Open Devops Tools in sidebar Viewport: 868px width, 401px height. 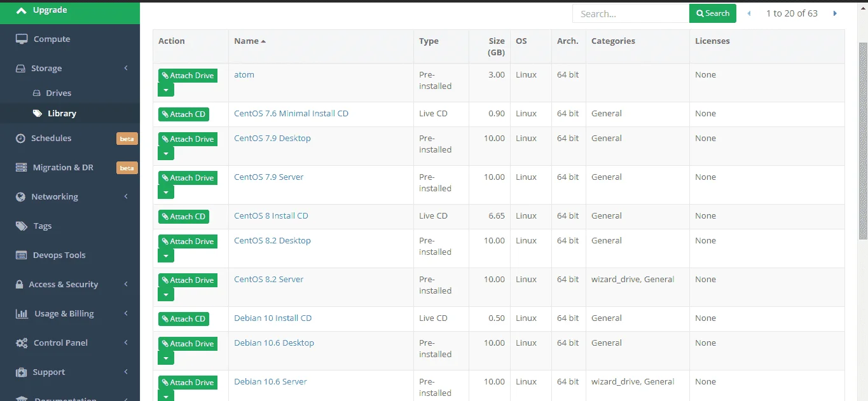coord(70,255)
